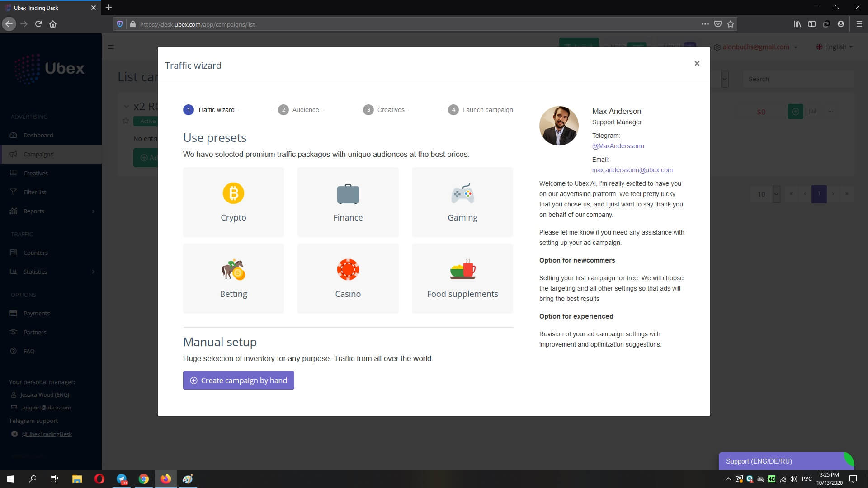Star the campaign row

126,121
